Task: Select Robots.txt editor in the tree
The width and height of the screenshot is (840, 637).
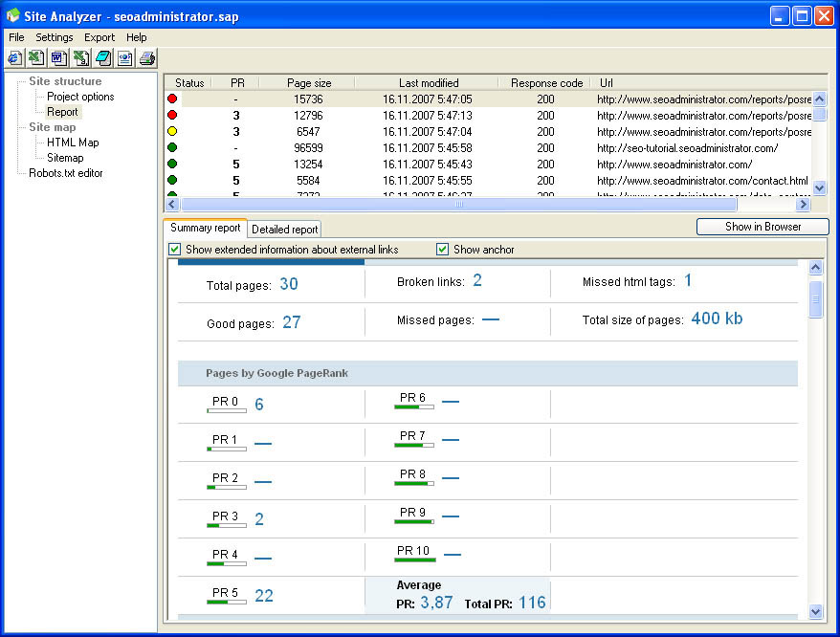Action: 65,173
